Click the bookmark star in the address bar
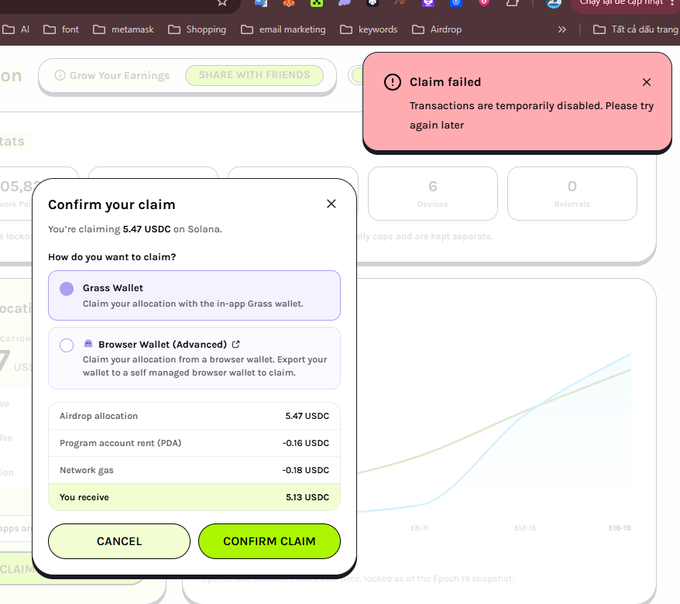Screen dimensions: 680x604 (222, 3)
